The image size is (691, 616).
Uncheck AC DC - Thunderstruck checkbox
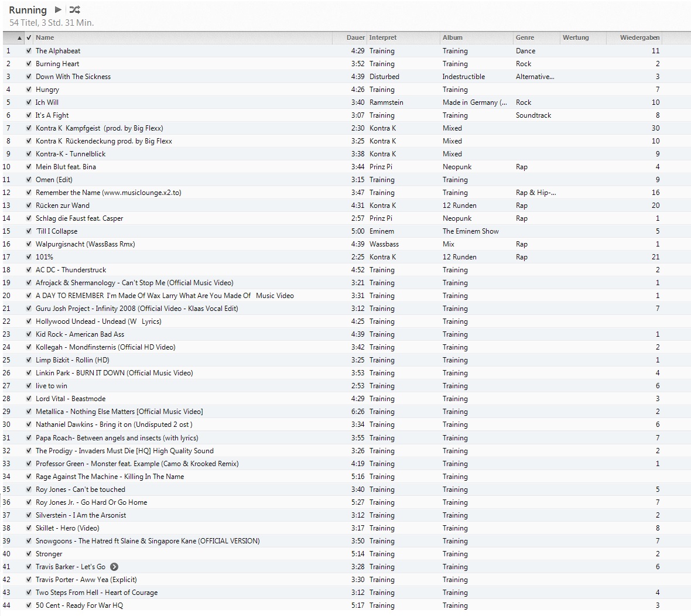tap(29, 270)
